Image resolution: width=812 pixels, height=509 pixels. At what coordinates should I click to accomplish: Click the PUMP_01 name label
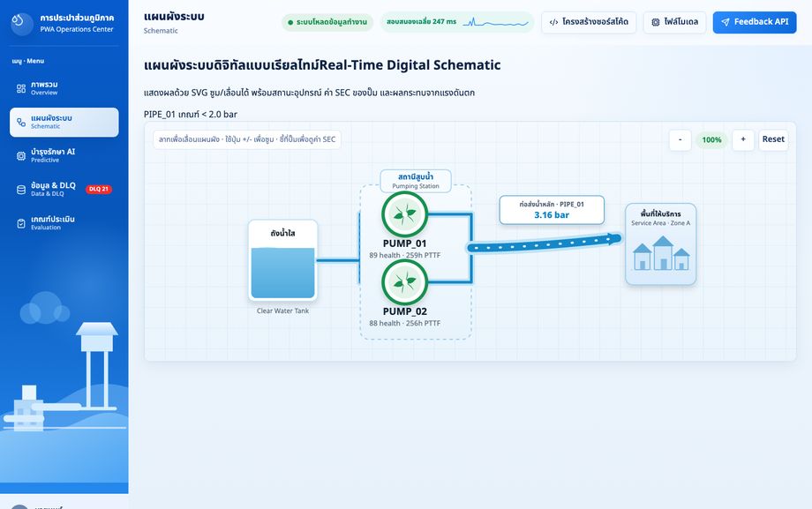click(404, 243)
